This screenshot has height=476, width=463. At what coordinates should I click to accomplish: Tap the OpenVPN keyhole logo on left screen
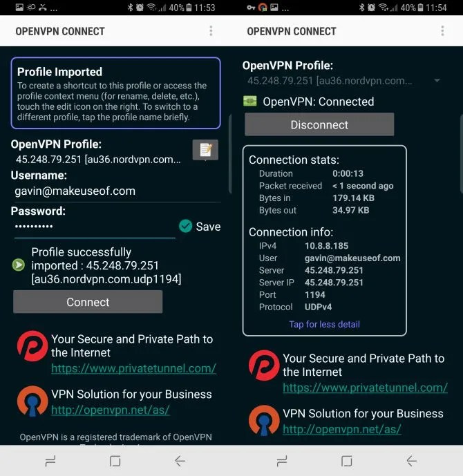pyautogui.click(x=32, y=401)
